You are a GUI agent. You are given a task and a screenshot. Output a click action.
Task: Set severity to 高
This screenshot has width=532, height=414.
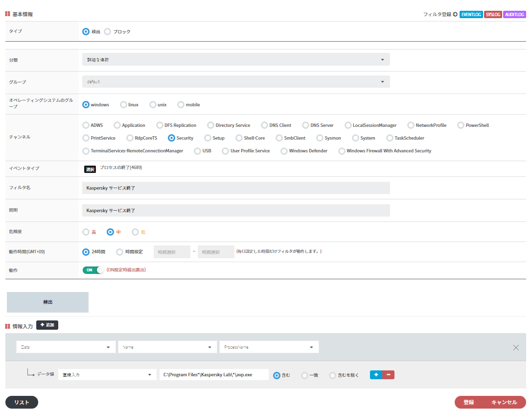click(86, 232)
